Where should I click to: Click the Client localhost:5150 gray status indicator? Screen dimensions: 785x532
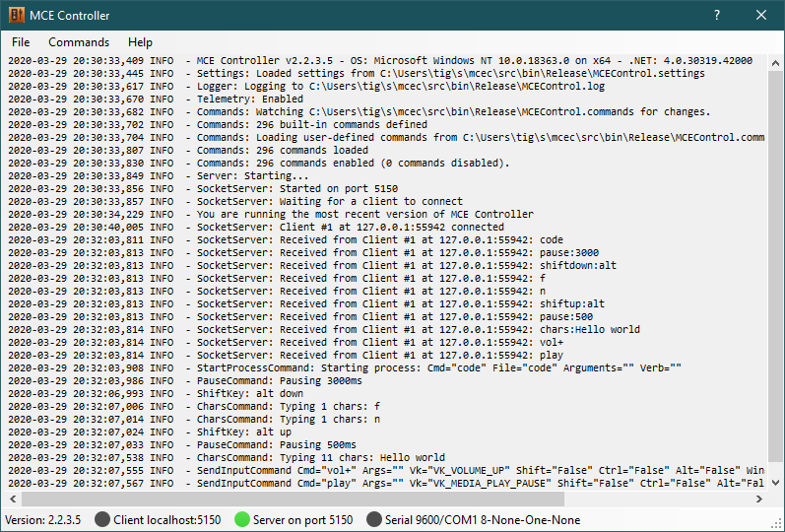[x=102, y=519]
